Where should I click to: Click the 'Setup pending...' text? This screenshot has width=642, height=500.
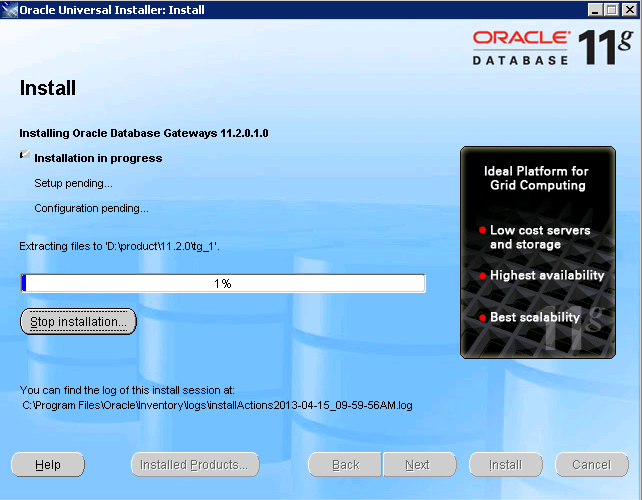(x=73, y=183)
